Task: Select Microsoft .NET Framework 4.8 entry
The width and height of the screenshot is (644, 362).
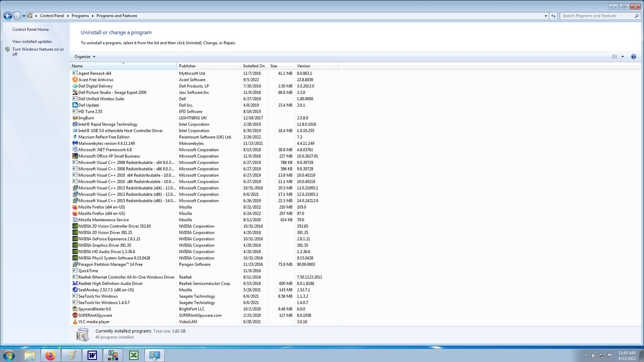Action: tap(204, 150)
